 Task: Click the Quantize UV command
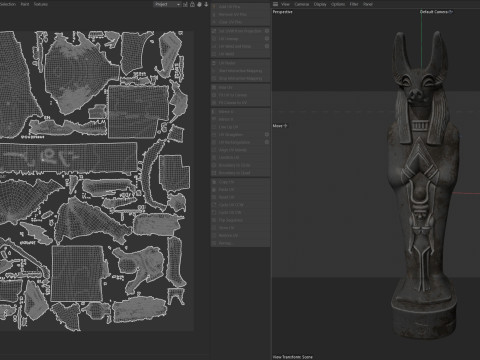click(x=240, y=157)
